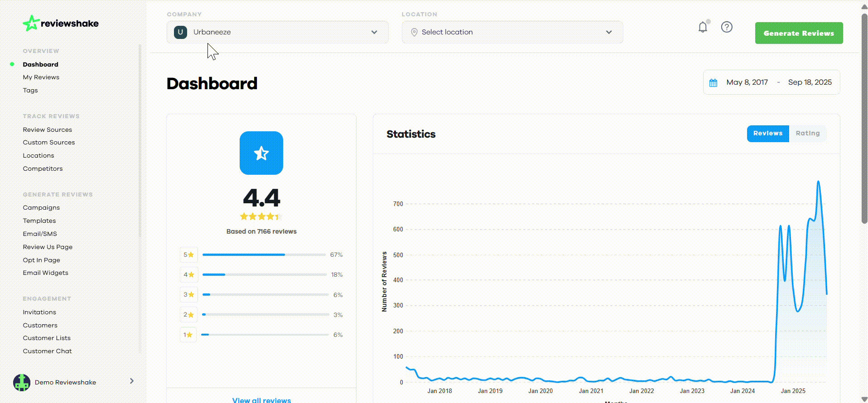Go to Dashboard in sidebar

coord(41,64)
